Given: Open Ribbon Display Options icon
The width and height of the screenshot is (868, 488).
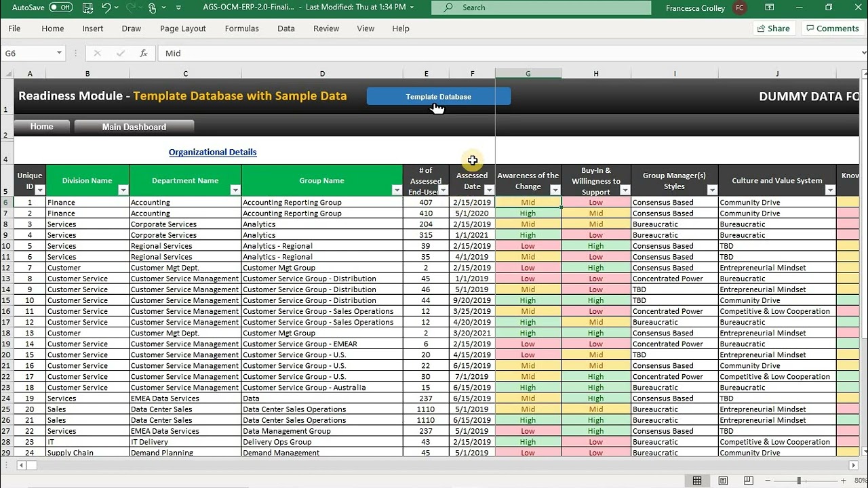Looking at the screenshot, I should tap(770, 7).
